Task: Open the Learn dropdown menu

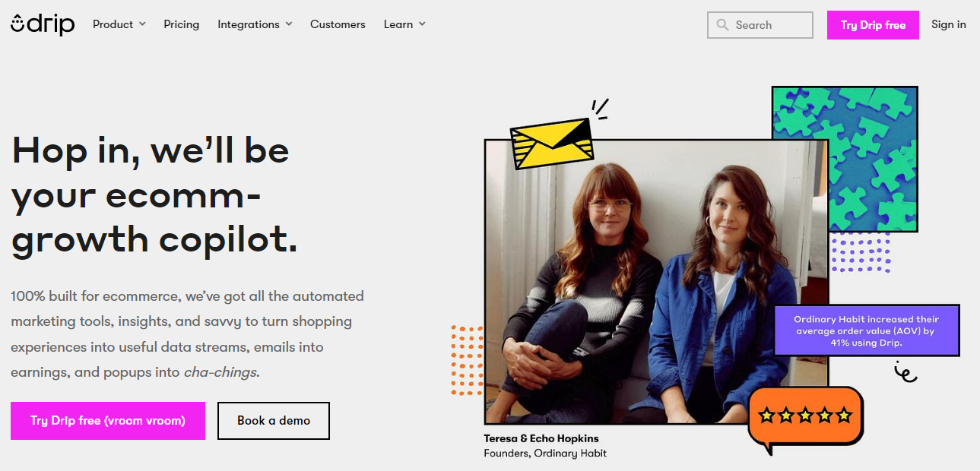Action: [404, 24]
